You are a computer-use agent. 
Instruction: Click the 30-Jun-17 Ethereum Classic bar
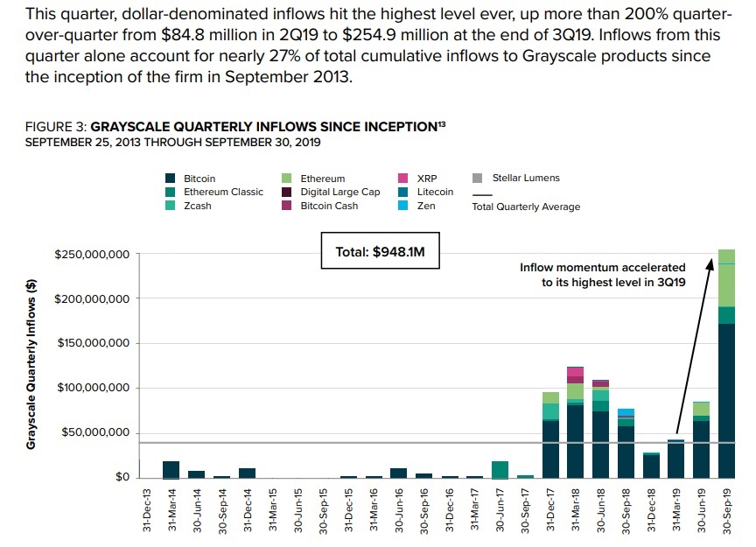(500, 470)
